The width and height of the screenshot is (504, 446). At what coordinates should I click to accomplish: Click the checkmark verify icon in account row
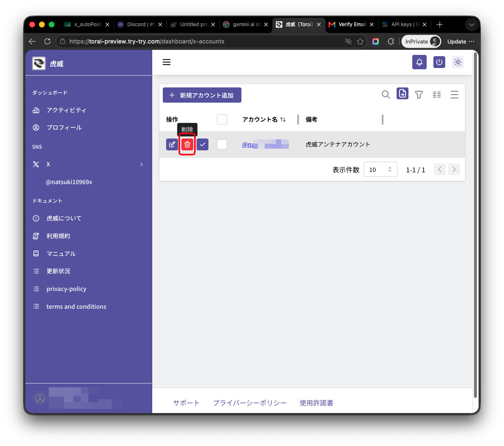(203, 144)
